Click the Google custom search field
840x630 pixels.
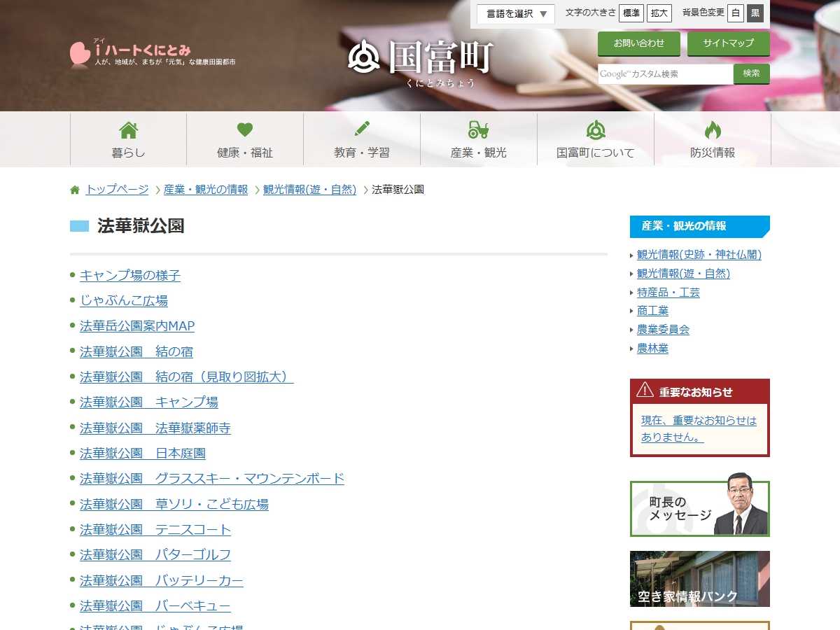pyautogui.click(x=666, y=74)
